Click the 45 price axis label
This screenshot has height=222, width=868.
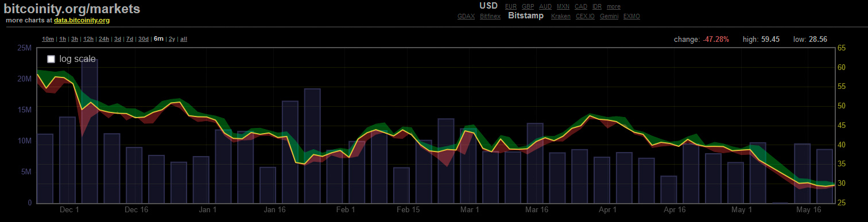tap(842, 126)
